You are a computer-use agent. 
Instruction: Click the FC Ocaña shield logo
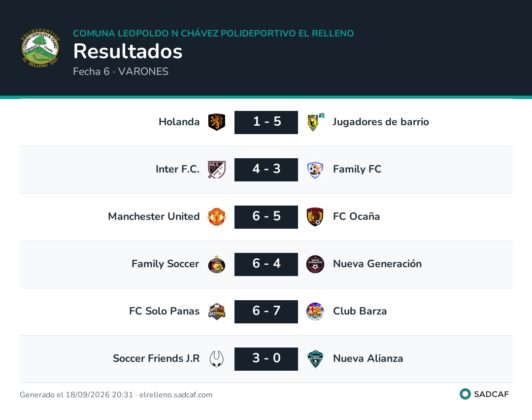(315, 217)
